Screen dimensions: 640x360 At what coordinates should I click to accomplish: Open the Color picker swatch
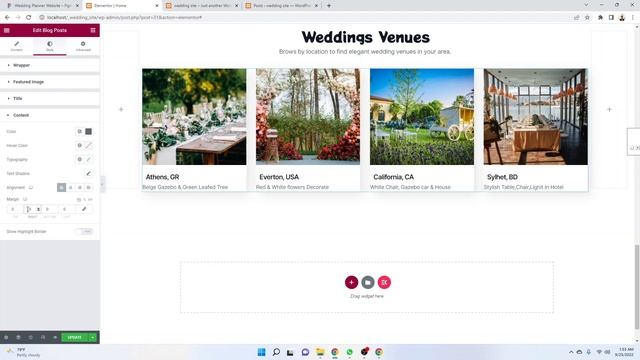(89, 131)
